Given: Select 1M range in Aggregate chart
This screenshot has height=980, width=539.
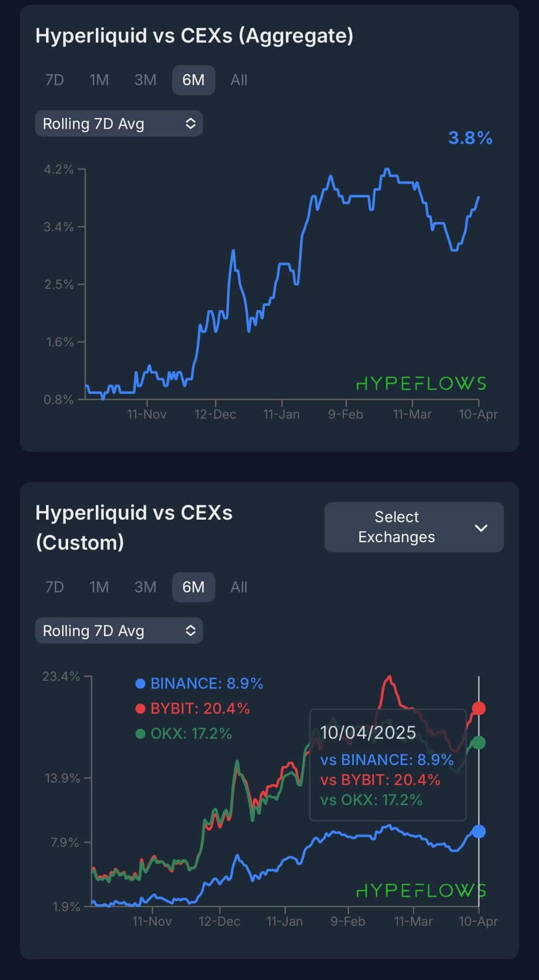Looking at the screenshot, I should pyautogui.click(x=99, y=80).
